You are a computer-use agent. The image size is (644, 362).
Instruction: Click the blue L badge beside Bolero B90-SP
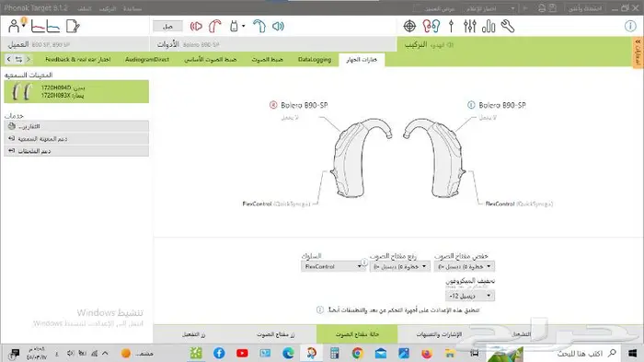pyautogui.click(x=471, y=105)
